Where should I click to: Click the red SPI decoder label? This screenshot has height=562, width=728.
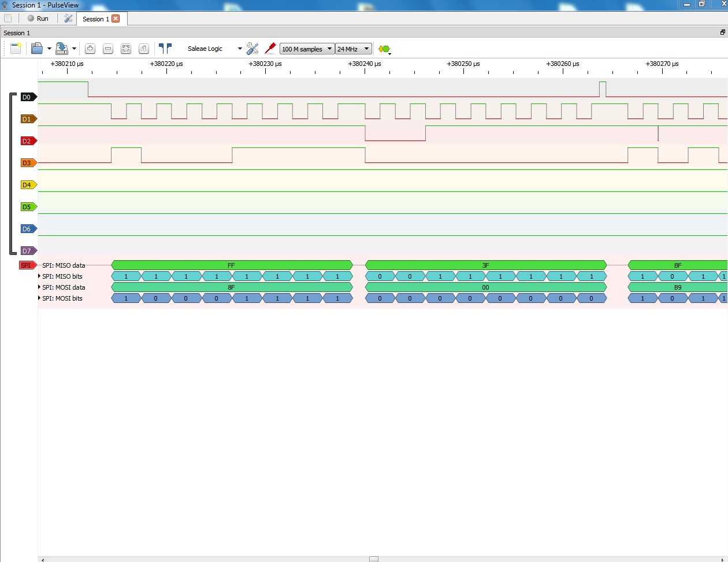27,265
